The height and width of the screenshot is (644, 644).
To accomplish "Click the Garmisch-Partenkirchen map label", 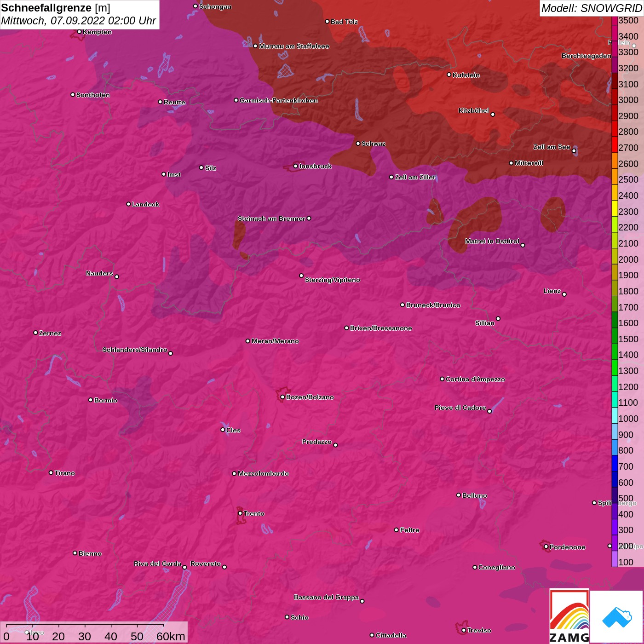I will (x=278, y=100).
